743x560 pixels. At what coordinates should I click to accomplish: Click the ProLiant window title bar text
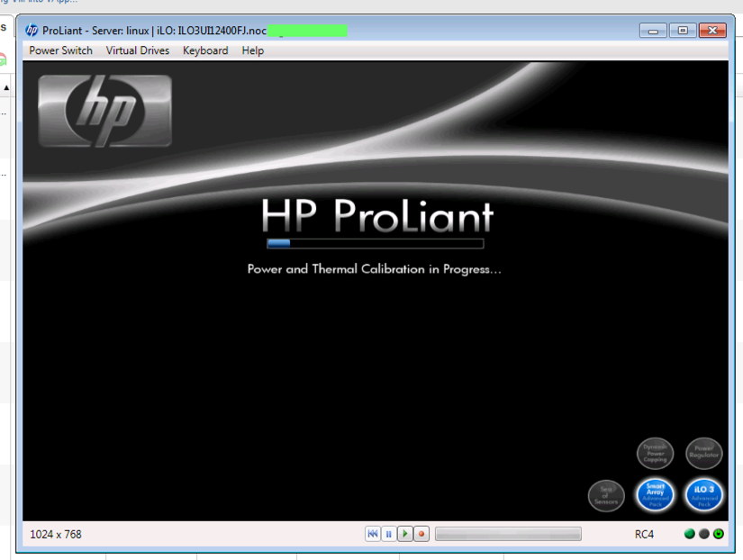[x=155, y=31]
